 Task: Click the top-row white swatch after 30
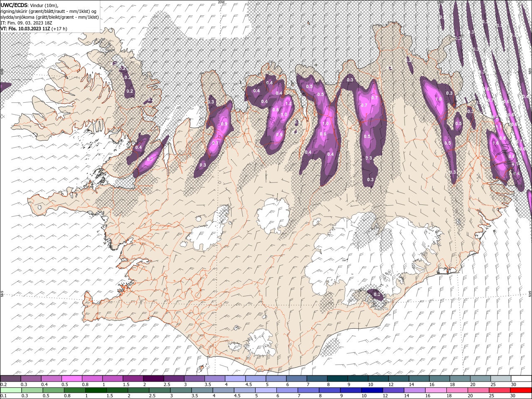(521, 379)
